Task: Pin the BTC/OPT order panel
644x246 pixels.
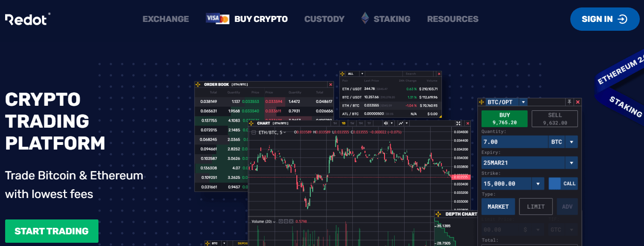Action: tap(569, 102)
